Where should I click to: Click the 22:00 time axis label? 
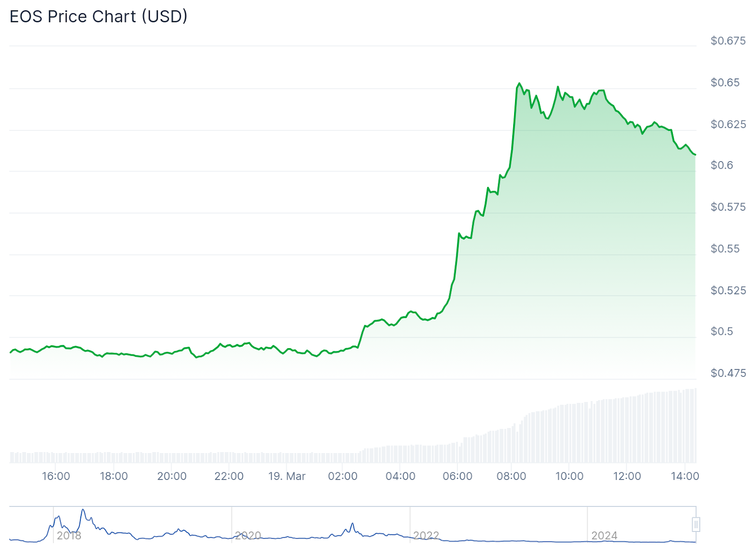pyautogui.click(x=229, y=476)
